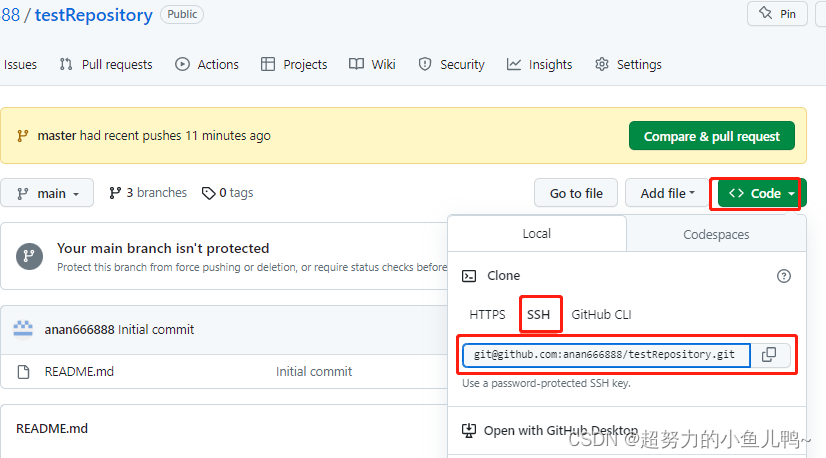Toggle the green Code dropdown button
Image resolution: width=826 pixels, height=458 pixels.
pyautogui.click(x=762, y=193)
